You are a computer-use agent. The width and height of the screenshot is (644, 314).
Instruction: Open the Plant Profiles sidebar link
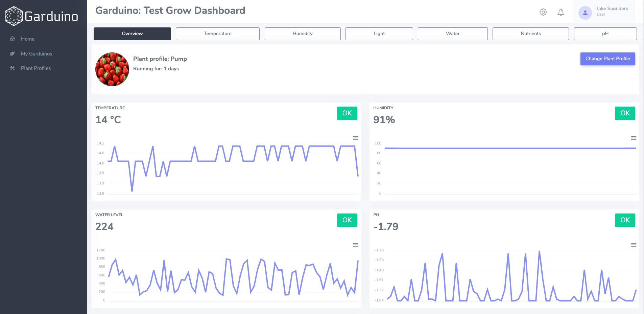[36, 68]
